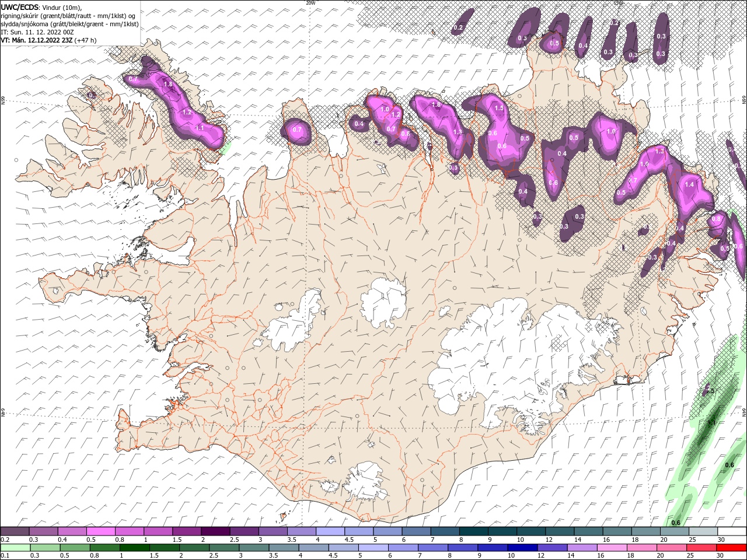Click the '20W' longitude label

(311, 2)
